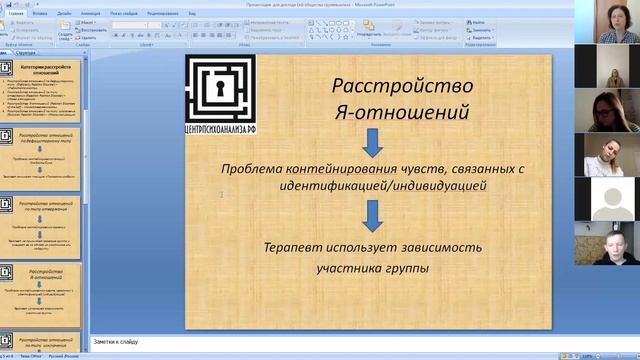Convert text to SmartArt
Screen dimensions: 640x360
(273, 38)
